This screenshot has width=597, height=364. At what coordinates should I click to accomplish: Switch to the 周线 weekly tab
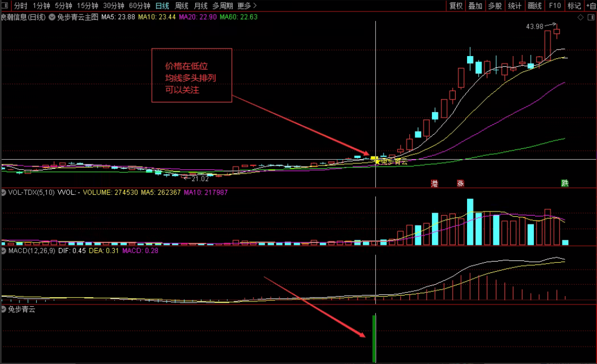point(182,6)
